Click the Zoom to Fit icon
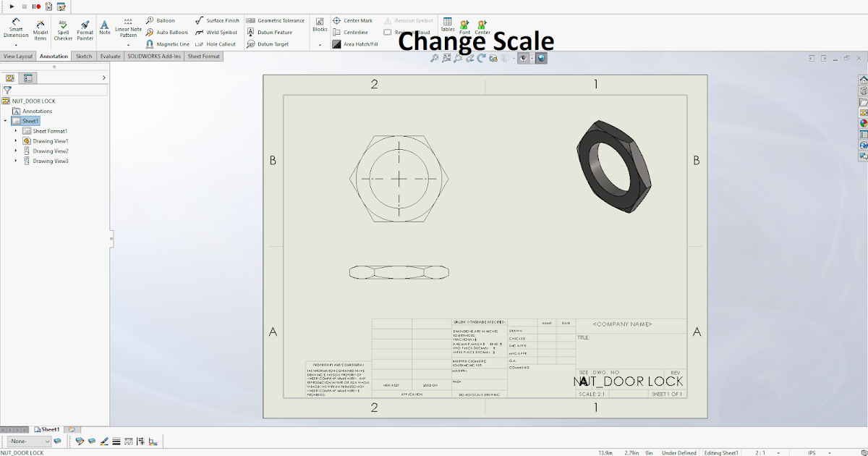Viewport: 868px width, 456px height. pos(446,58)
